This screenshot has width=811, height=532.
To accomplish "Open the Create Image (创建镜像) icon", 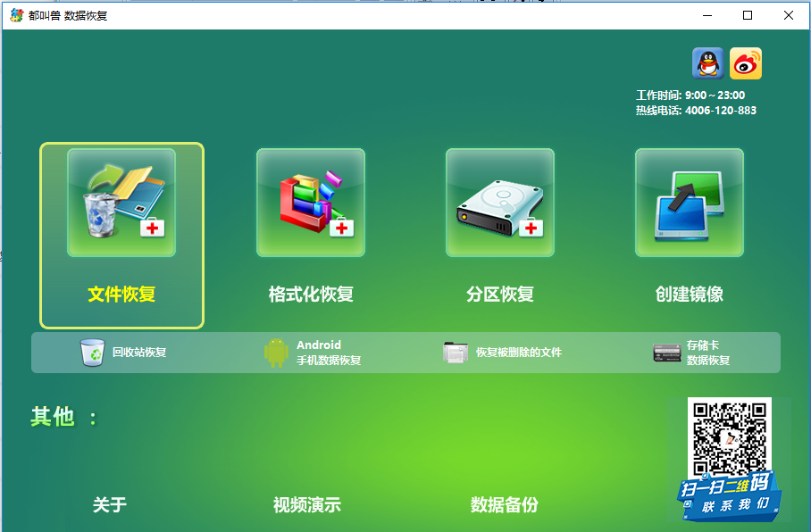I will 690,203.
